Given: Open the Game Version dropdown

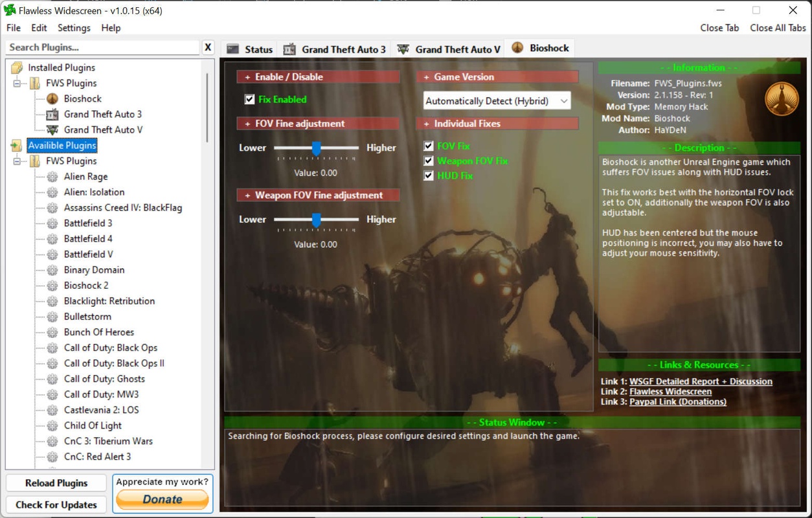Looking at the screenshot, I should 497,101.
